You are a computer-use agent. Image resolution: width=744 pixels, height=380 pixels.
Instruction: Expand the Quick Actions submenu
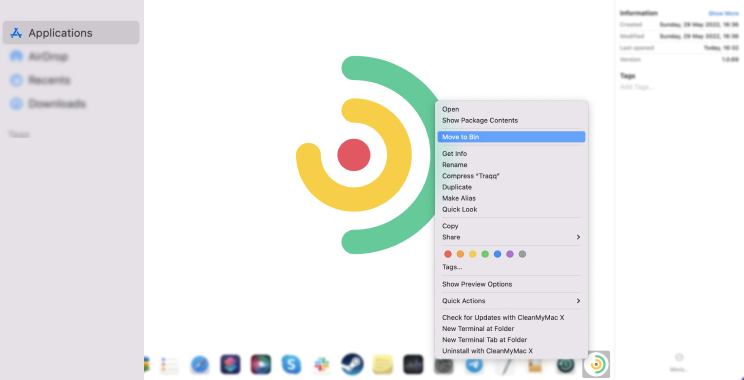511,301
